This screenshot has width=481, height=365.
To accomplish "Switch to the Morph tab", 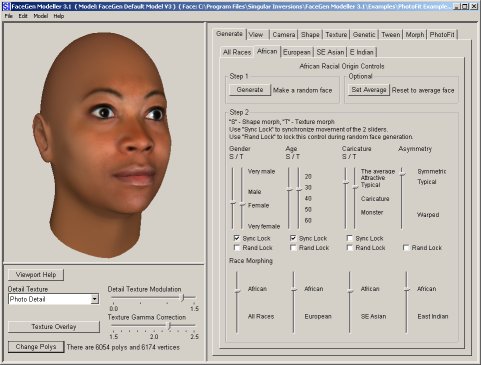I will (415, 35).
